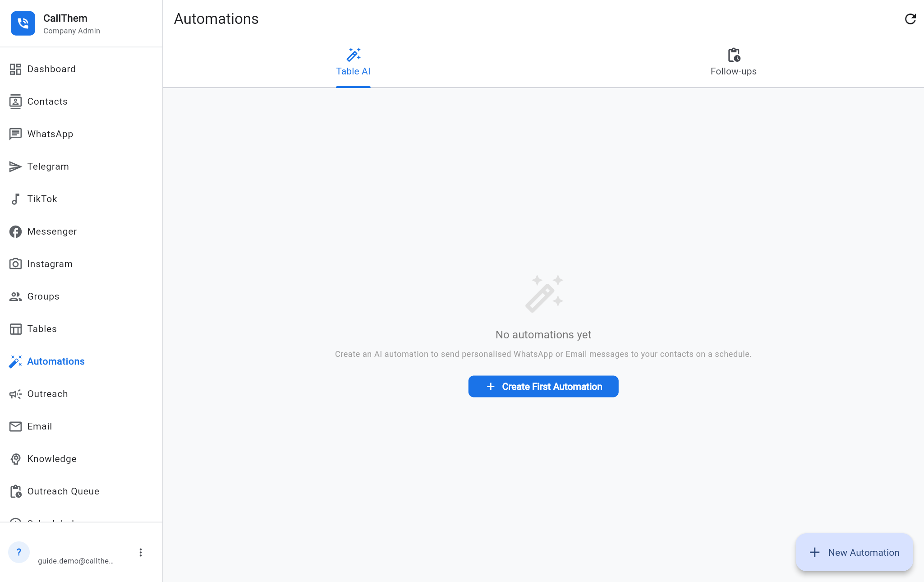Click guide.demo@callthe... account email
The image size is (924, 582).
pyautogui.click(x=76, y=561)
